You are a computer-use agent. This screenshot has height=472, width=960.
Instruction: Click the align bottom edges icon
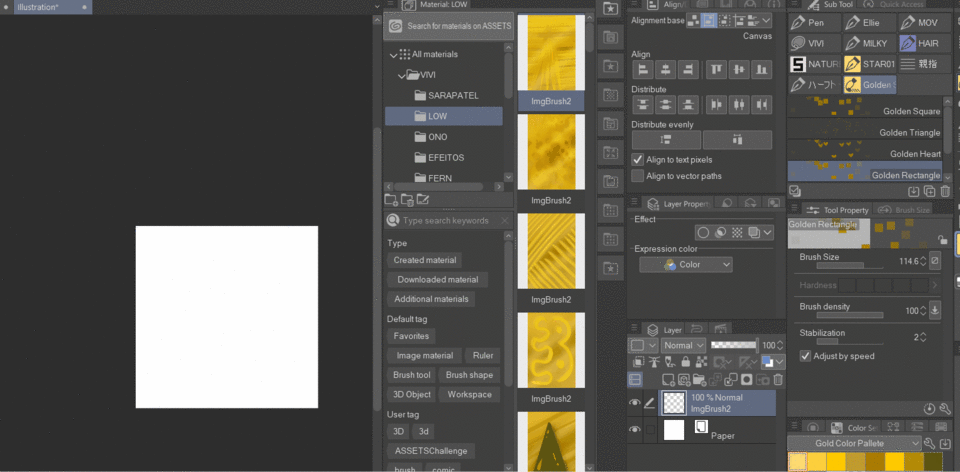pos(762,70)
